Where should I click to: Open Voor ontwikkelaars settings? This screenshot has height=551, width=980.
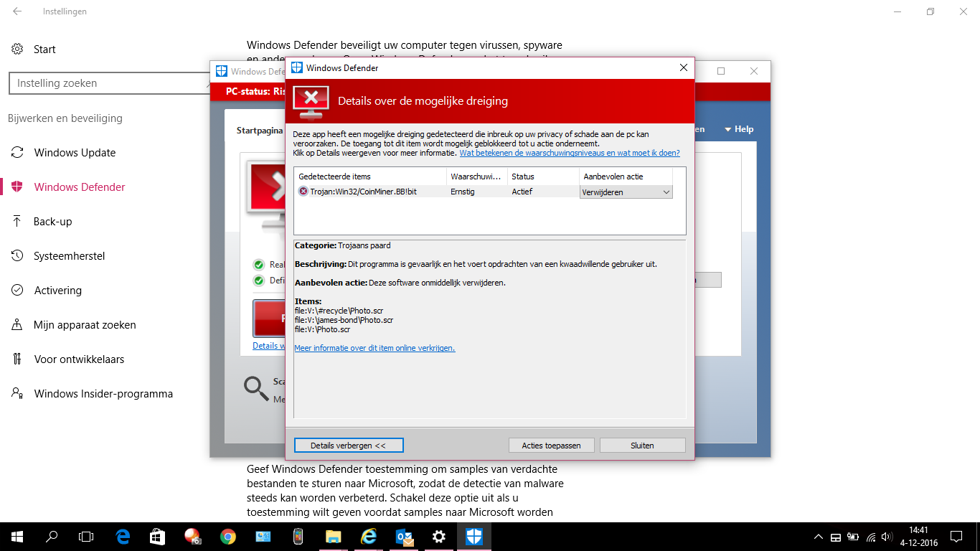click(79, 359)
